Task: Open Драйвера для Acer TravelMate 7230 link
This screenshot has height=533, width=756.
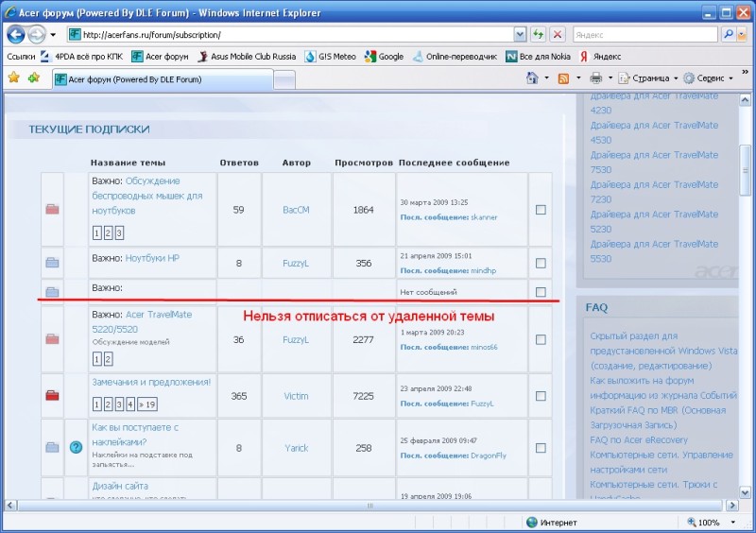Action: coord(654,192)
